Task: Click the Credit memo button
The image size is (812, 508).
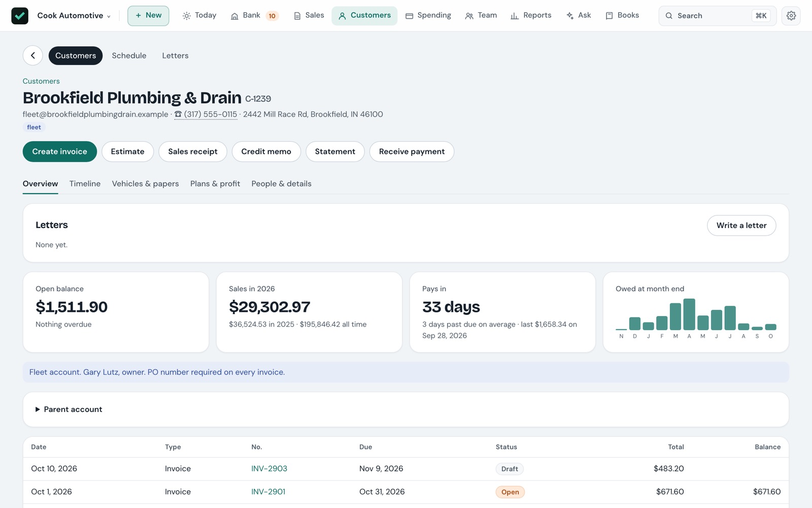Action: [x=266, y=151]
